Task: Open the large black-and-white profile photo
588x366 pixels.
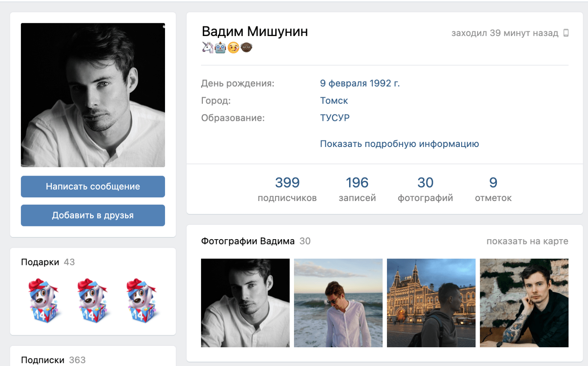Action: pyautogui.click(x=93, y=95)
